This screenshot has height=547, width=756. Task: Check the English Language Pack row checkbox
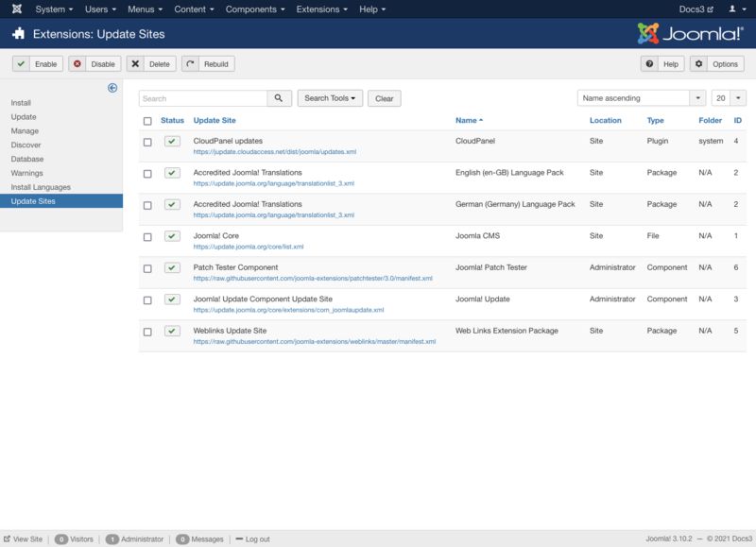pos(147,174)
